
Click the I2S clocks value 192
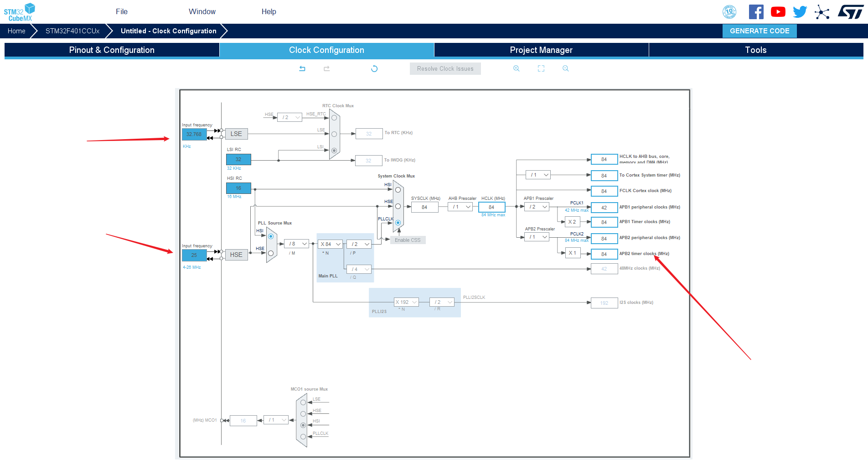[604, 303]
